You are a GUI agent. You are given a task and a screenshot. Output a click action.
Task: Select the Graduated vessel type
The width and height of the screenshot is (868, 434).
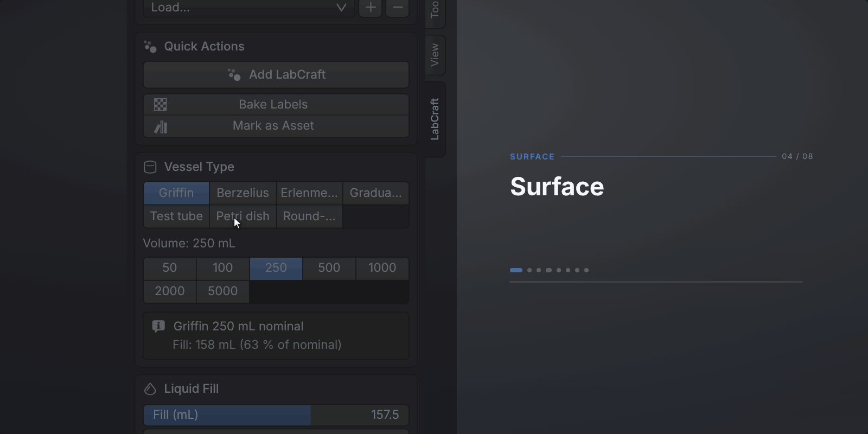pos(376,193)
